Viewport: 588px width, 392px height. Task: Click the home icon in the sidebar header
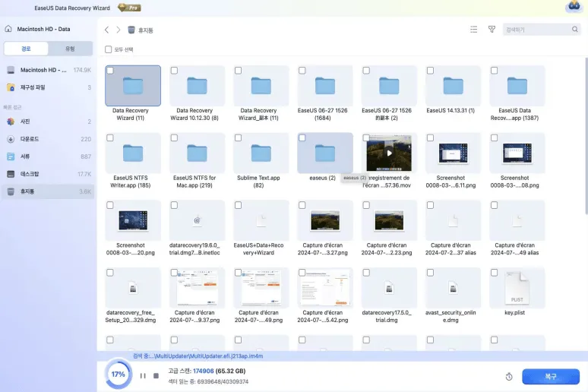(8, 29)
